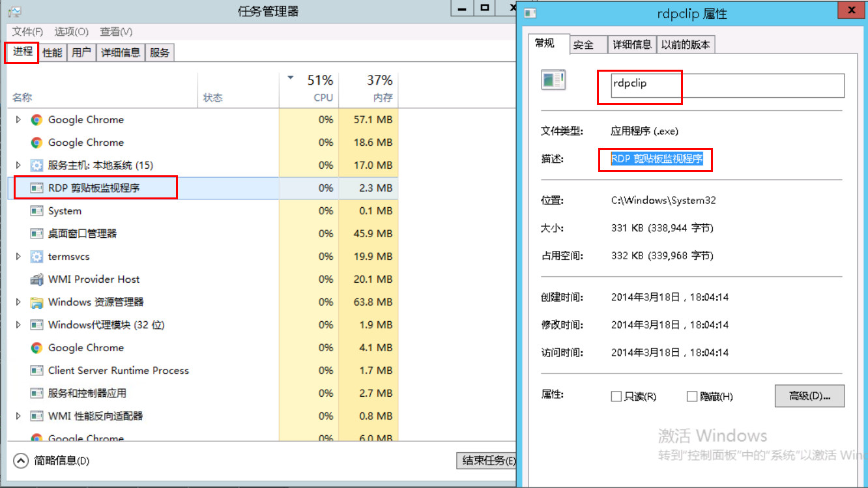
Task: Switch to the 服务 tab
Action: 160,53
